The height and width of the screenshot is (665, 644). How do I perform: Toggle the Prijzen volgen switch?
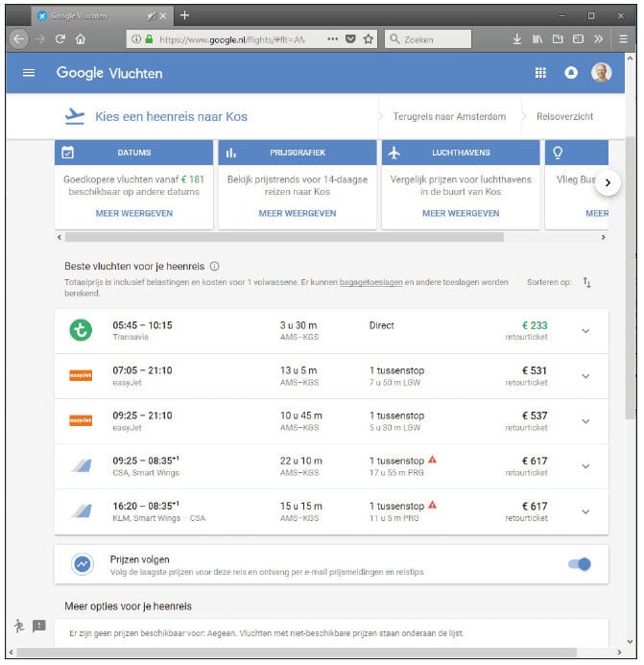click(580, 564)
